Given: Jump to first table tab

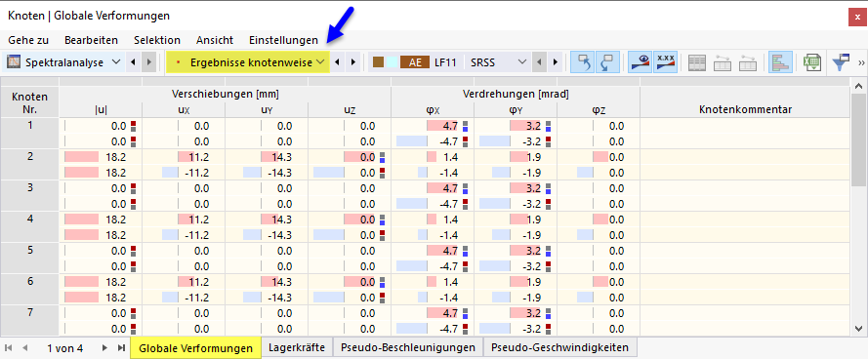Looking at the screenshot, I should point(9,348).
